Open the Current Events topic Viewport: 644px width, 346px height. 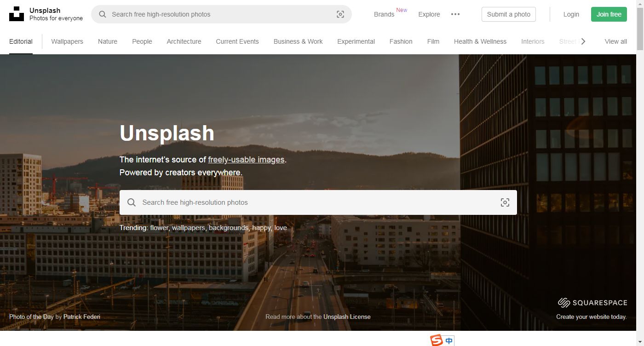click(237, 41)
